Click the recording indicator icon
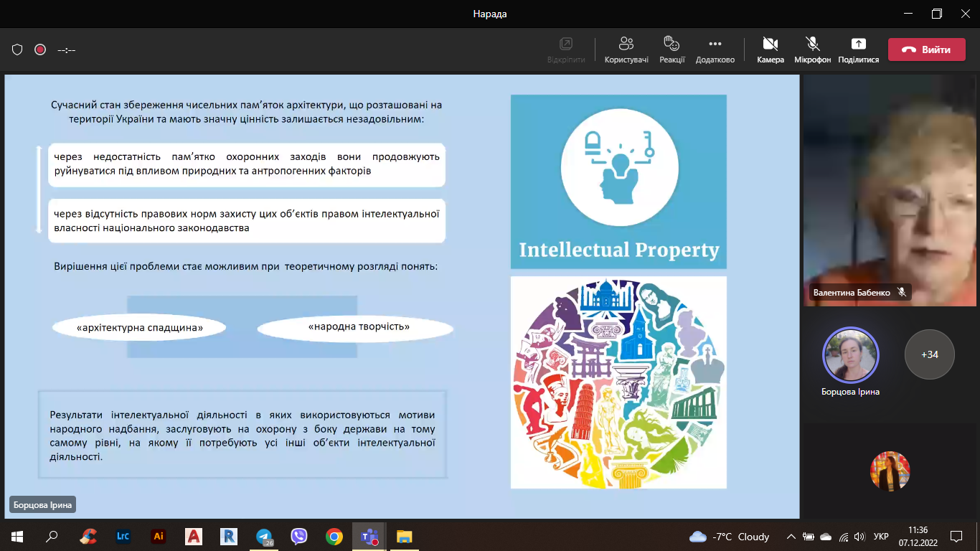Screen dimensions: 980x551 click(40, 50)
